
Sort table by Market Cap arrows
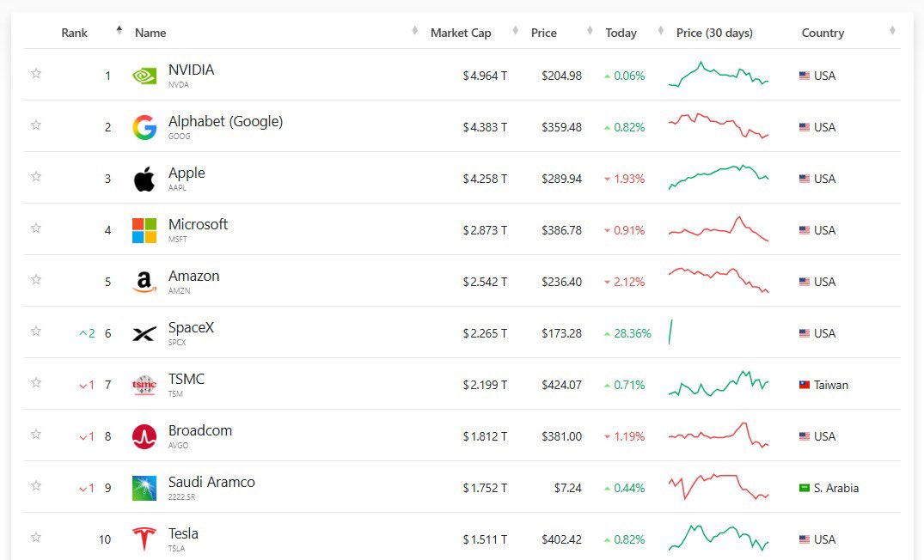tap(516, 30)
